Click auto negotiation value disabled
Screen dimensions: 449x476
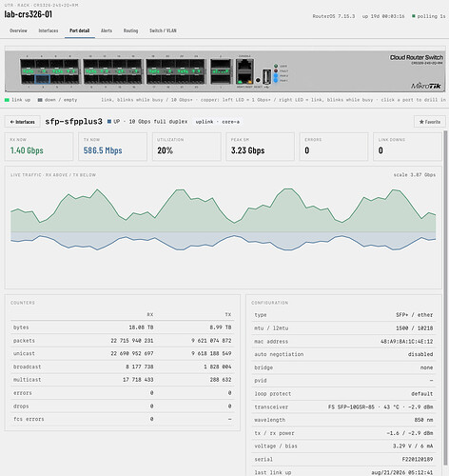[420, 354]
